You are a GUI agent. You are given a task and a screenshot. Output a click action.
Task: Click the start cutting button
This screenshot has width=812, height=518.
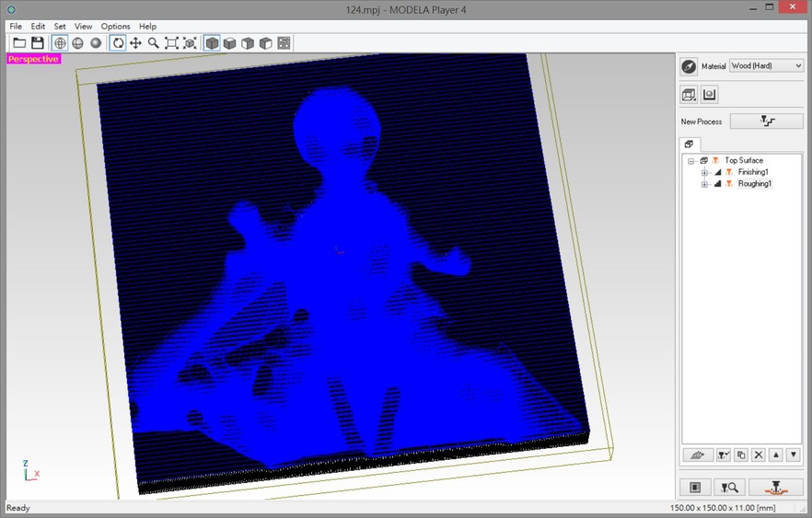coord(776,487)
